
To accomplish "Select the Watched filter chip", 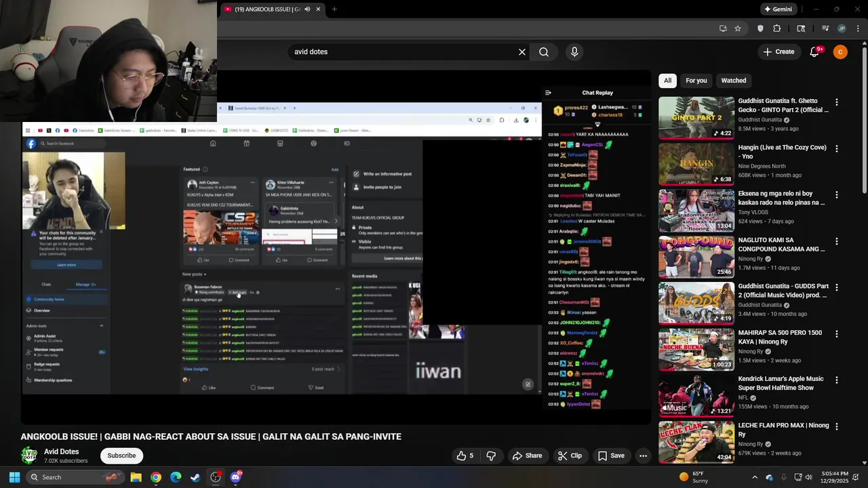I will coord(733,81).
